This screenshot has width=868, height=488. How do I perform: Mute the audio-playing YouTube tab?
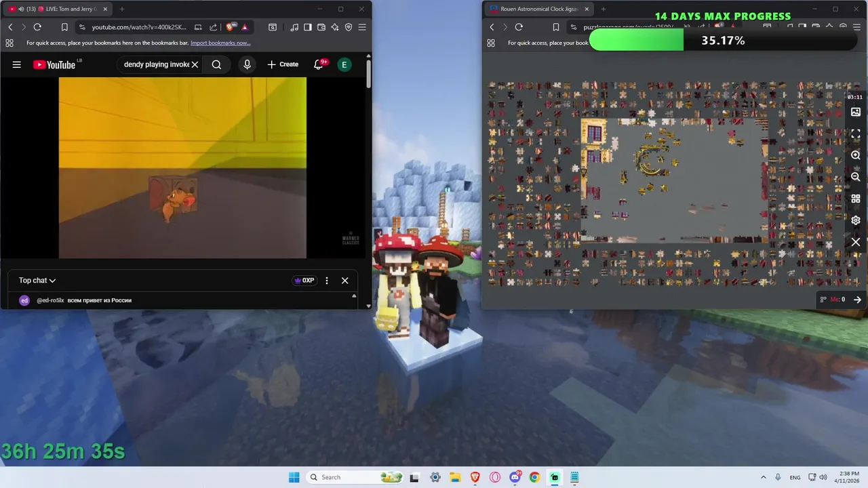21,9
